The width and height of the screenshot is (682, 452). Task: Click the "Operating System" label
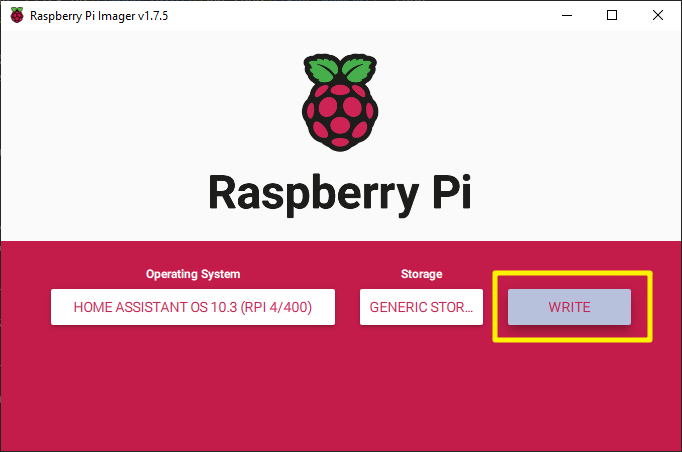(x=193, y=274)
